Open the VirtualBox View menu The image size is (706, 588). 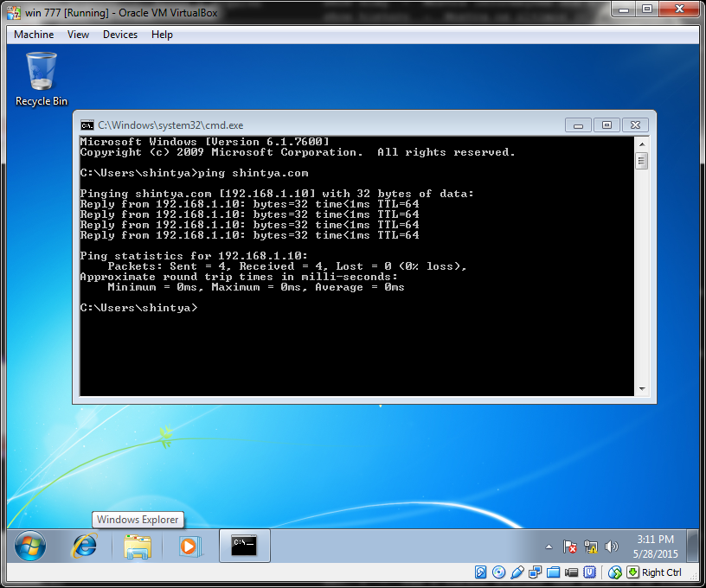pyautogui.click(x=78, y=35)
